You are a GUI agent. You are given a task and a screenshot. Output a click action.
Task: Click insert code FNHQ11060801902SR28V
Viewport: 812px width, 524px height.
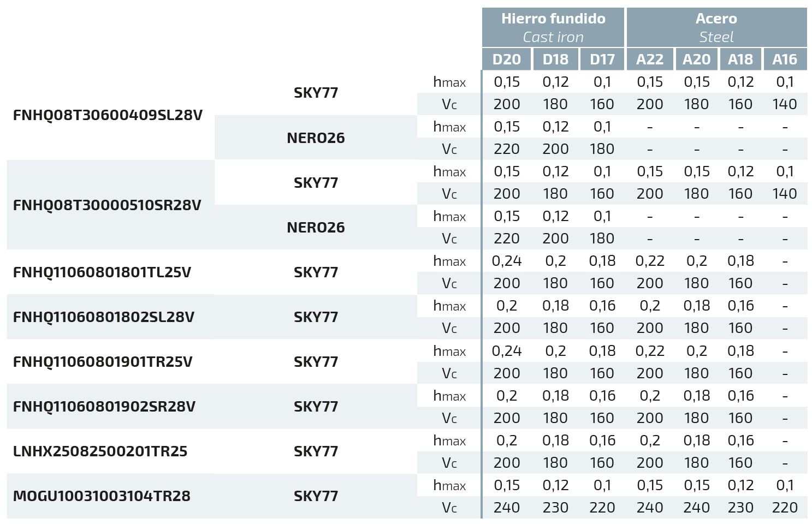[104, 407]
